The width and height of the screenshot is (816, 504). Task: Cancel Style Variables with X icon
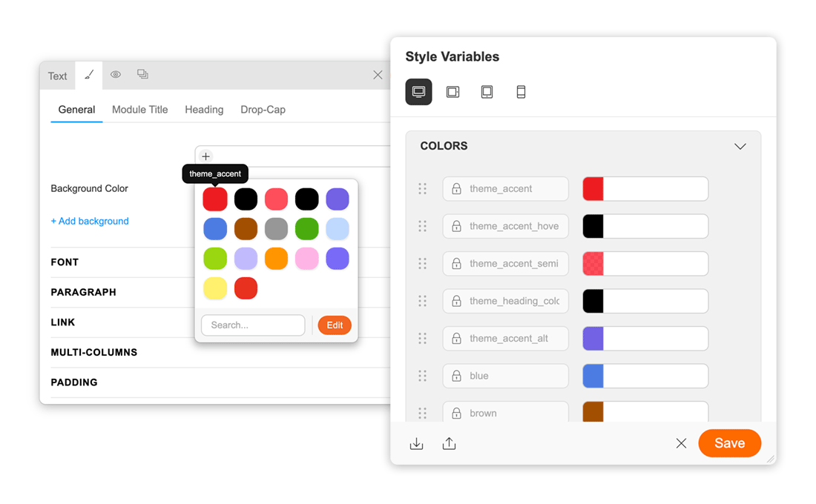point(681,443)
